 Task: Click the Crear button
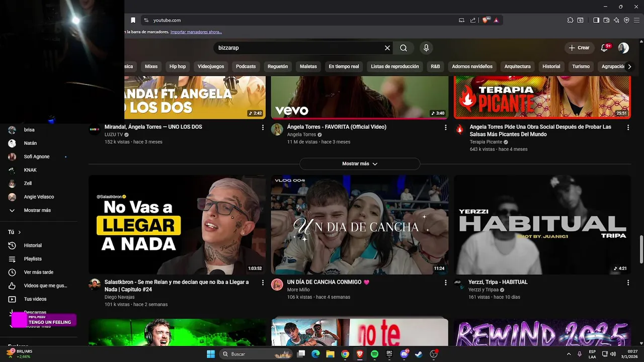coord(579,48)
